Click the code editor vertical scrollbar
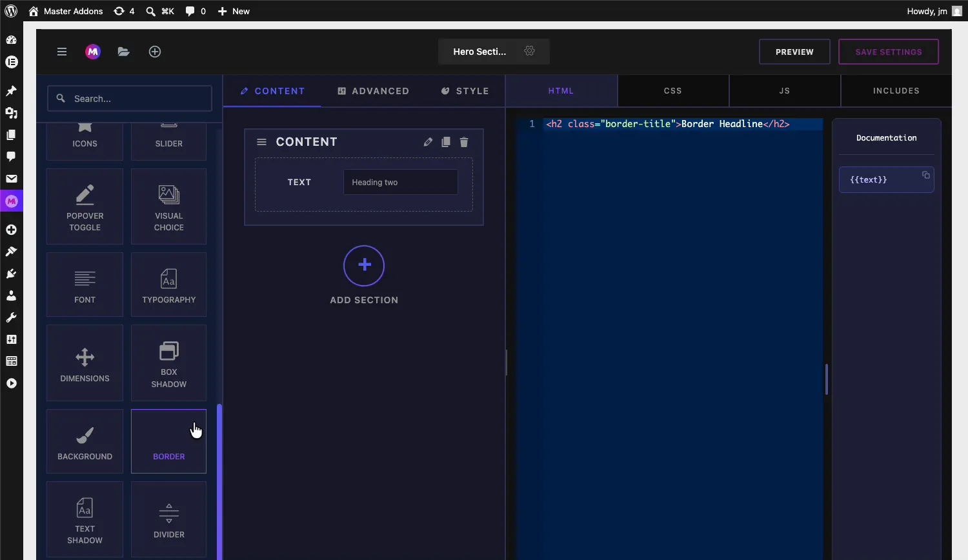The height and width of the screenshot is (560, 968). tap(827, 379)
